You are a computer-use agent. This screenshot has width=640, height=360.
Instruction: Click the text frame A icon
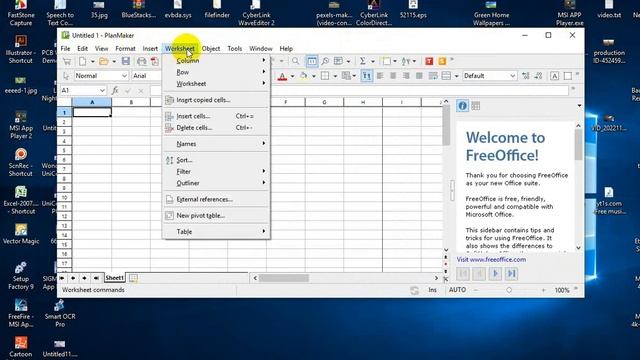click(554, 76)
